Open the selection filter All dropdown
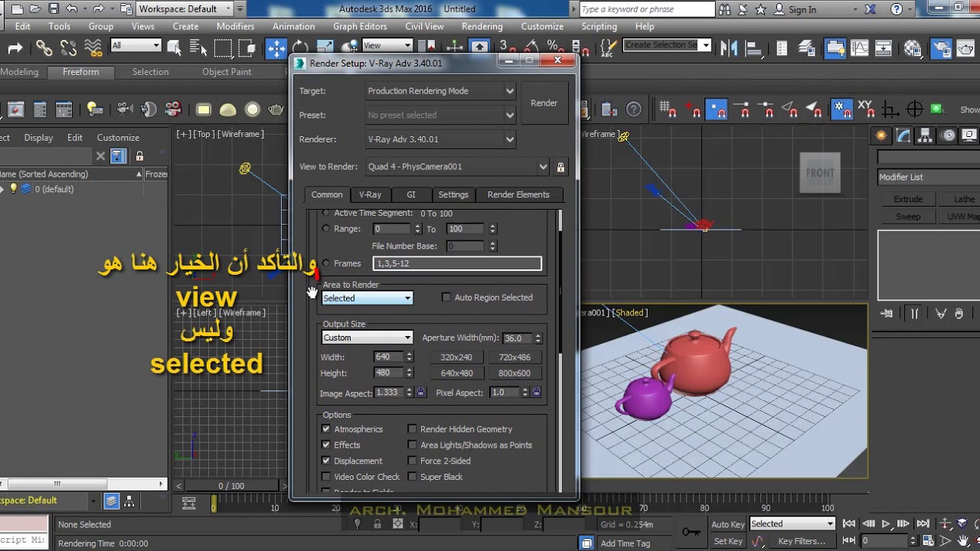980x551 pixels. click(136, 46)
